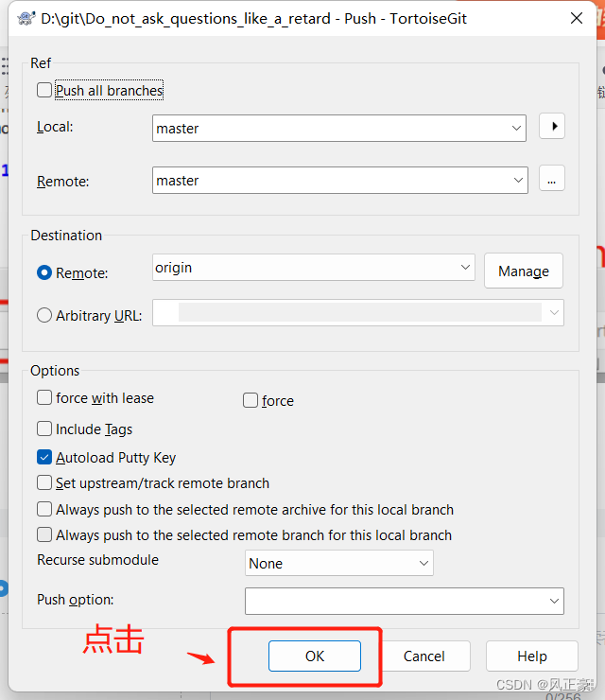This screenshot has height=700, width=605.
Task: Close the Push dialog window
Action: pyautogui.click(x=577, y=18)
